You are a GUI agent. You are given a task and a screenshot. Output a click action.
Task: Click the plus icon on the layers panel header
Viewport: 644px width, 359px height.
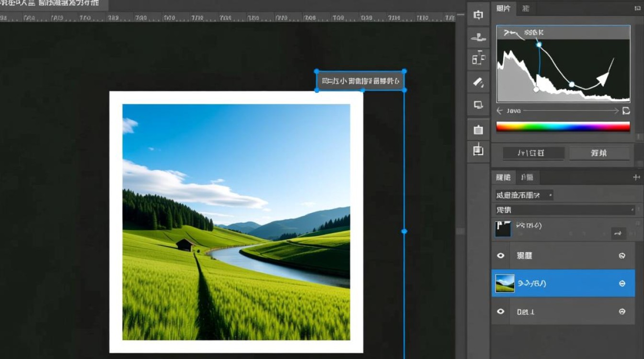pos(636,177)
